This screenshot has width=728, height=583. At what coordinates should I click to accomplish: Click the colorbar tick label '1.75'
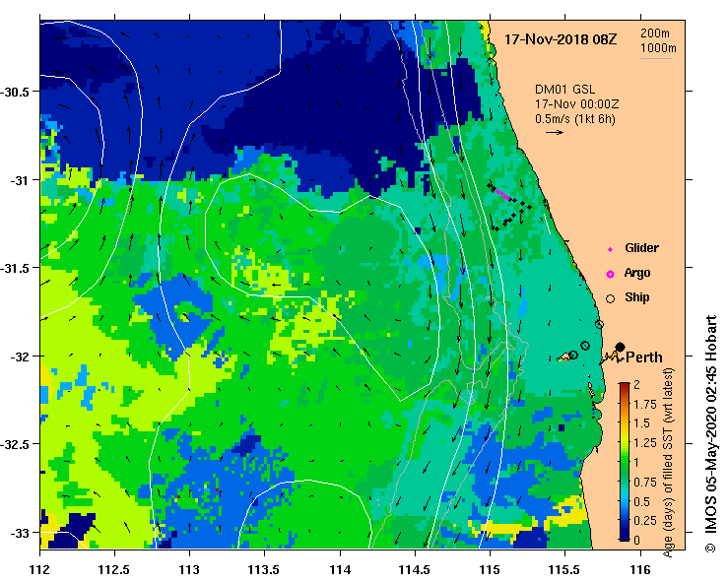pos(645,405)
